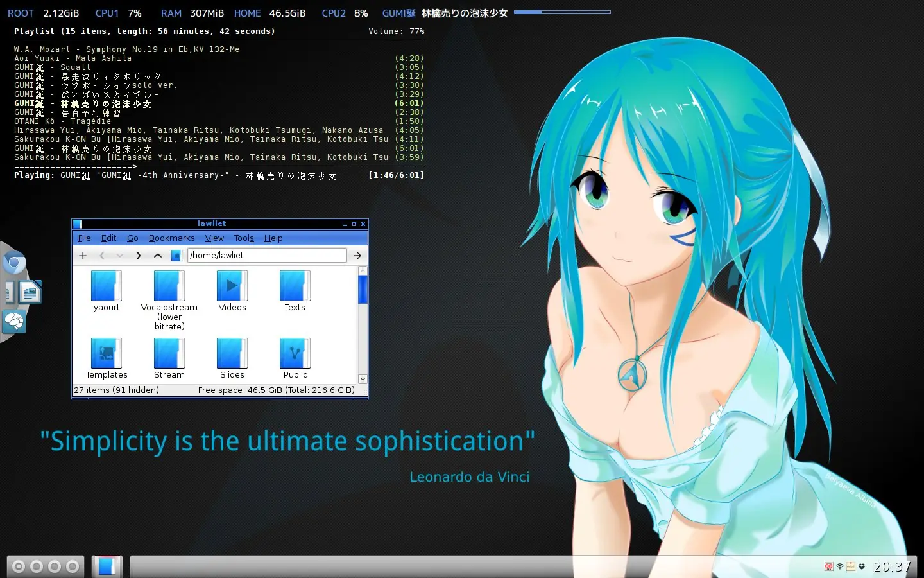Open the web browser icon in the left dock
Screen dimensions: 924x578
[14, 263]
